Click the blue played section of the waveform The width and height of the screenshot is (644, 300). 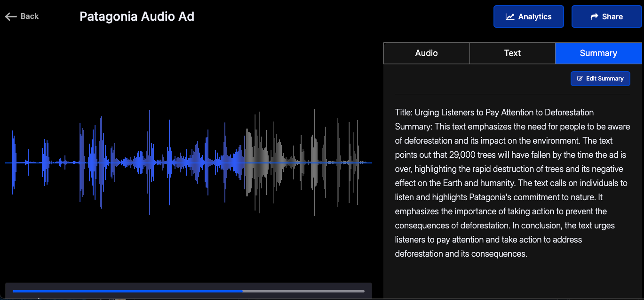click(x=125, y=163)
